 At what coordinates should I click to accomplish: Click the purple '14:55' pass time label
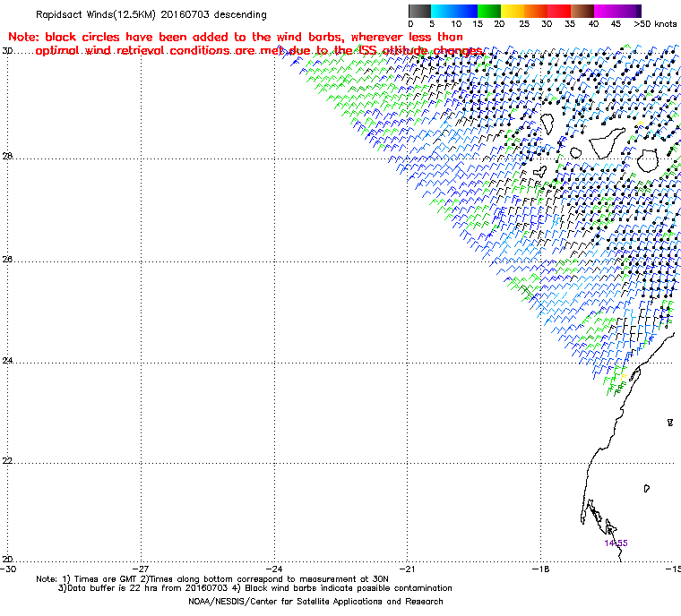(x=616, y=543)
